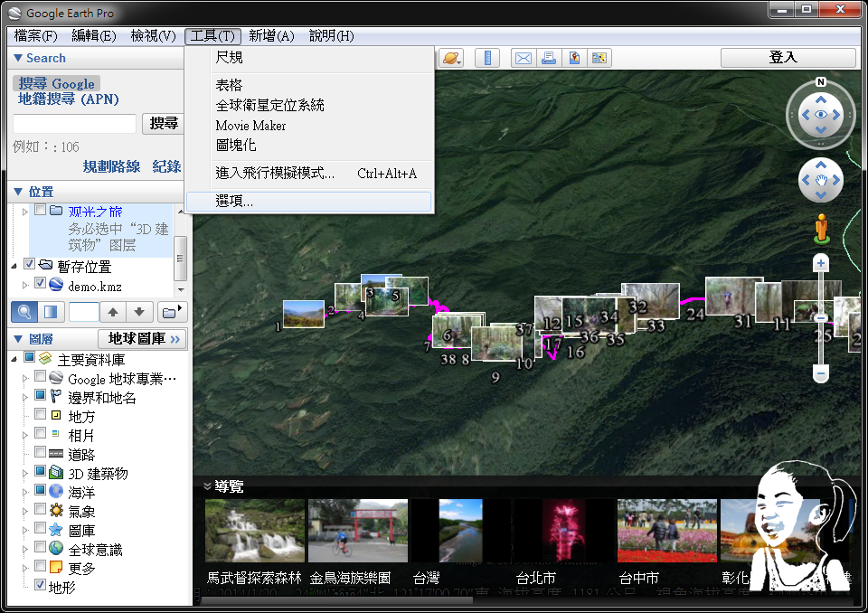Image resolution: width=868 pixels, height=613 pixels.
Task: Open the 編輯(E) menu
Action: (x=94, y=36)
